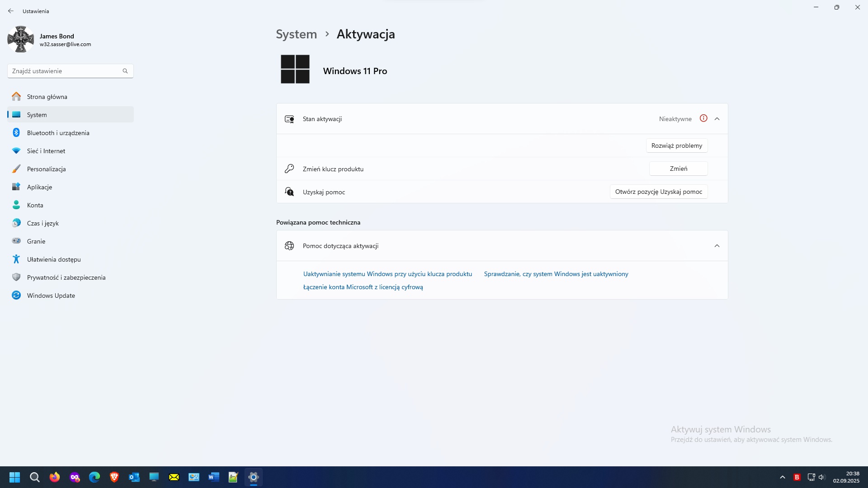Click the red B tray icon
Viewport: 868px width, 488px height.
coord(797,477)
